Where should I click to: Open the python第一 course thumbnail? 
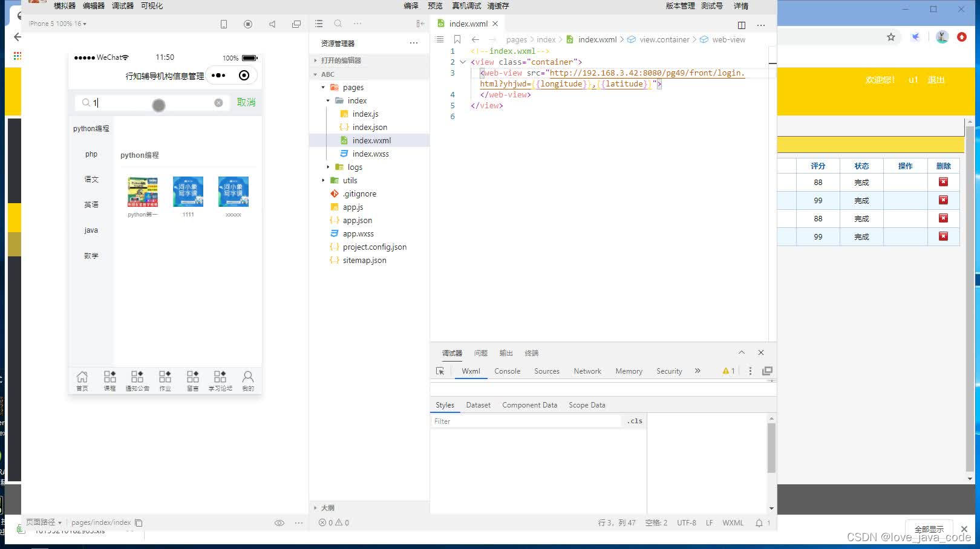[143, 192]
